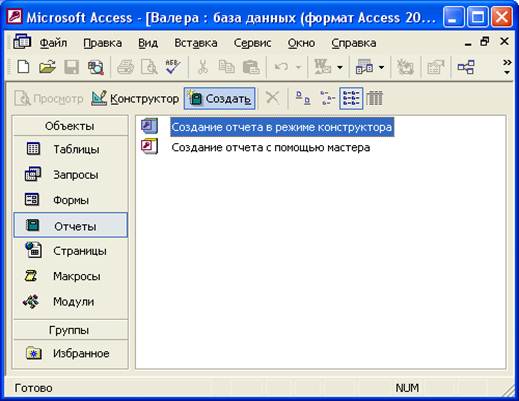519x401 pixels.
Task: Select Создание отчета с помощью мастера
Action: click(271, 147)
